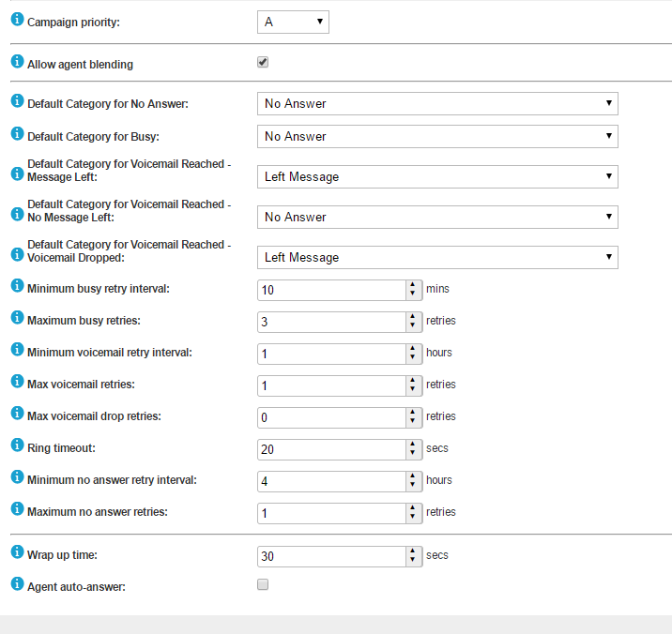Click info icon for Minimum busy retry interval

pyautogui.click(x=17, y=286)
